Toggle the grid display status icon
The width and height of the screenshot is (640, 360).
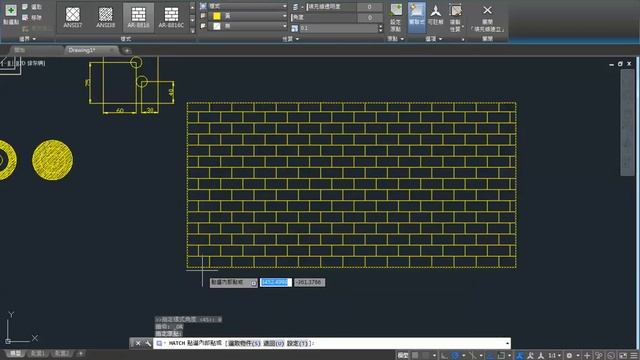pyautogui.click(x=415, y=356)
